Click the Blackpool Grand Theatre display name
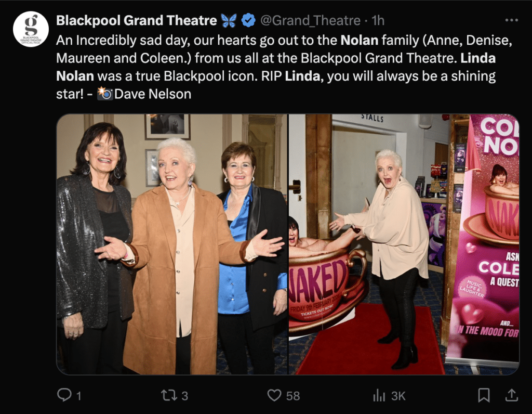Image resolution: width=532 pixels, height=414 pixels. pyautogui.click(x=137, y=20)
